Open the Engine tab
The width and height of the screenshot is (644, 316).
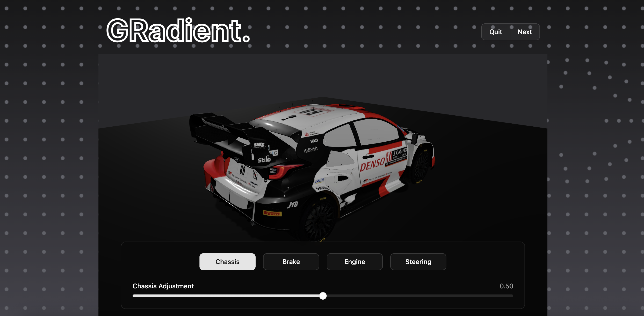354,261
